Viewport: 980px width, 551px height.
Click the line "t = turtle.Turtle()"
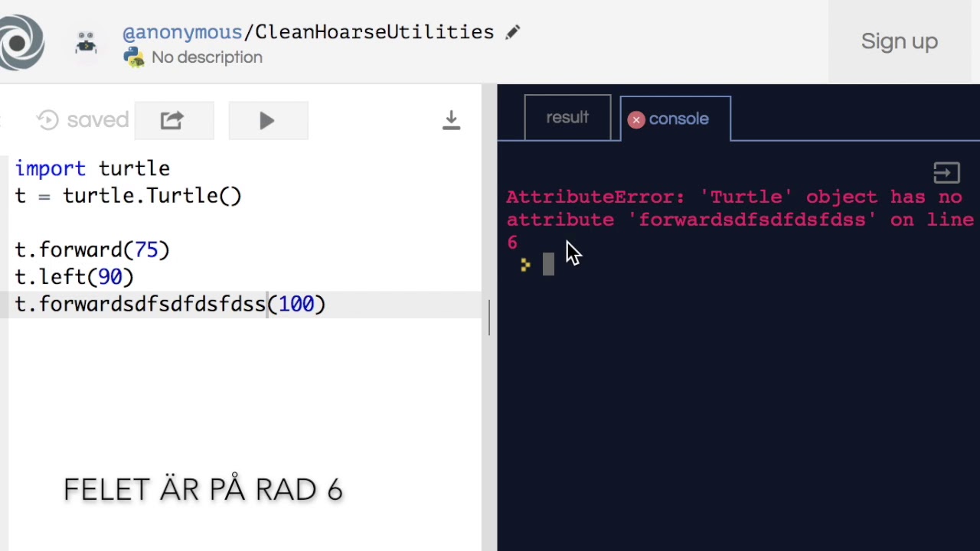click(129, 196)
